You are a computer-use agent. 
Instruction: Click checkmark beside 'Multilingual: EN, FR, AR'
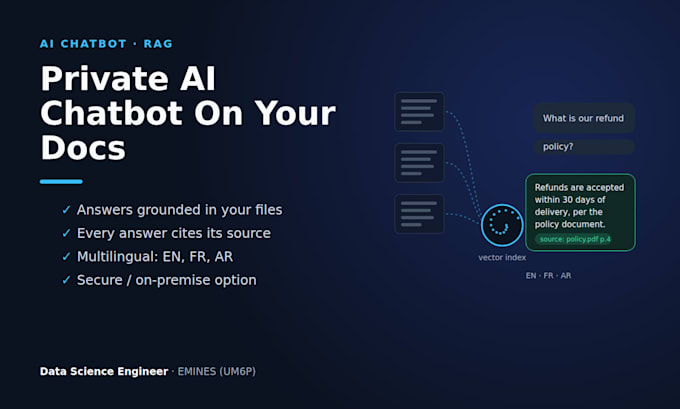tap(66, 257)
